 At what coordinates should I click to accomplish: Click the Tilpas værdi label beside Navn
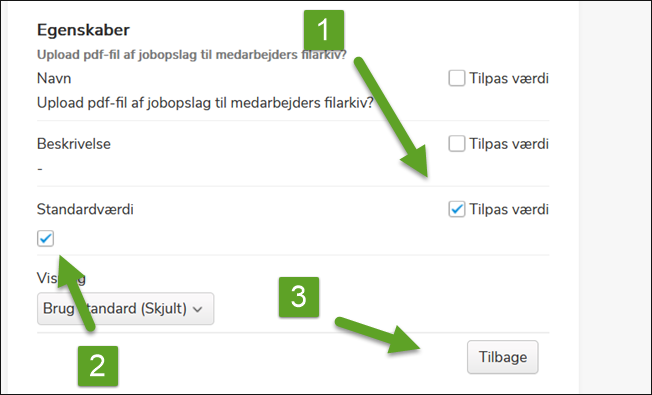509,78
